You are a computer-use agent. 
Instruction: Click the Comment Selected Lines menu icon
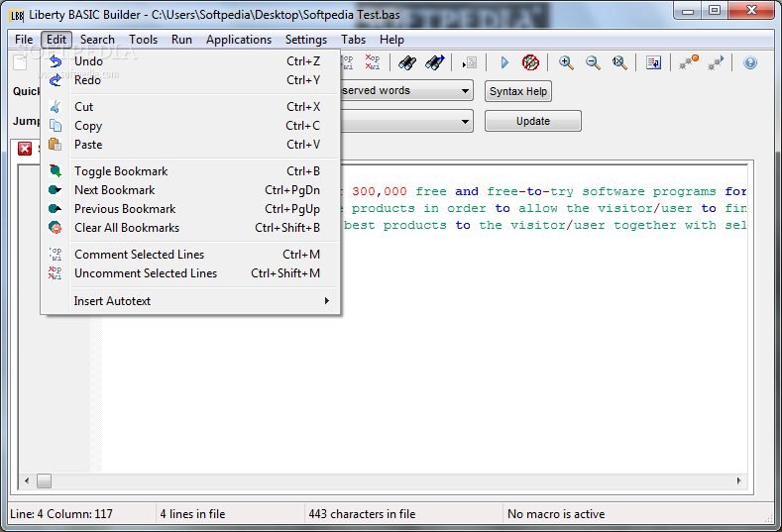click(56, 255)
